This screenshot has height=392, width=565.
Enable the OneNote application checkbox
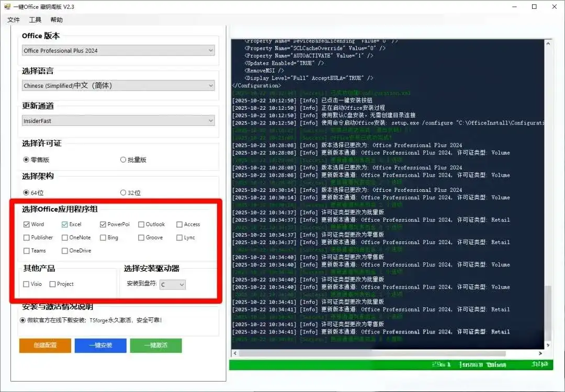65,237
